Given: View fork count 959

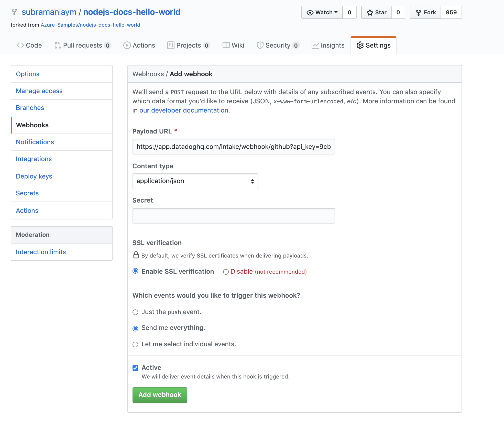Looking at the screenshot, I should [x=451, y=12].
